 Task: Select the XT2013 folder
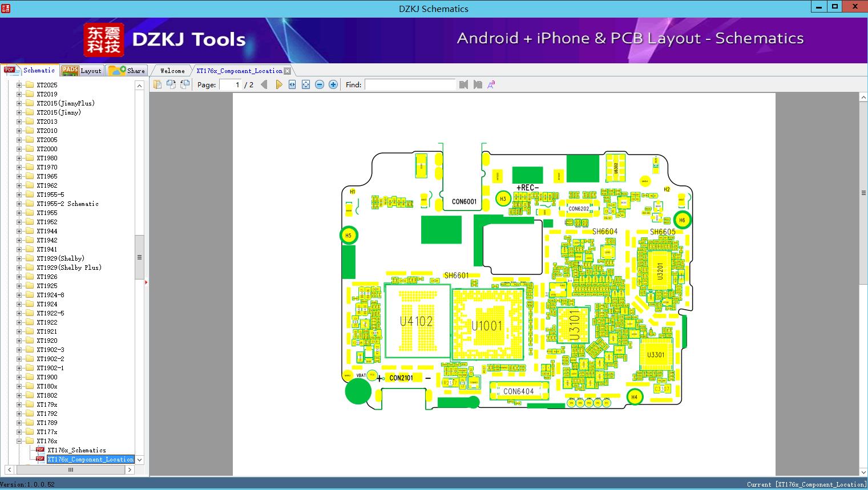click(47, 122)
